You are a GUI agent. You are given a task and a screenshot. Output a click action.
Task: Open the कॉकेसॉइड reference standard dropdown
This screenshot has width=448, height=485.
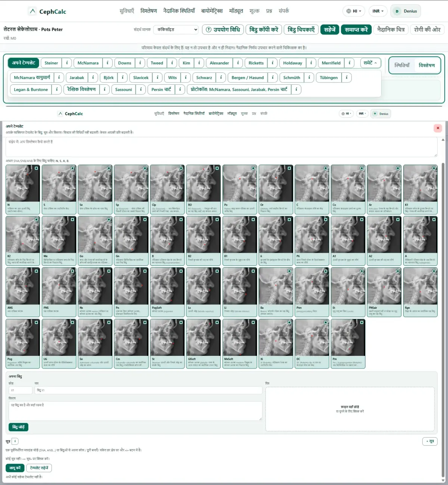click(x=177, y=29)
